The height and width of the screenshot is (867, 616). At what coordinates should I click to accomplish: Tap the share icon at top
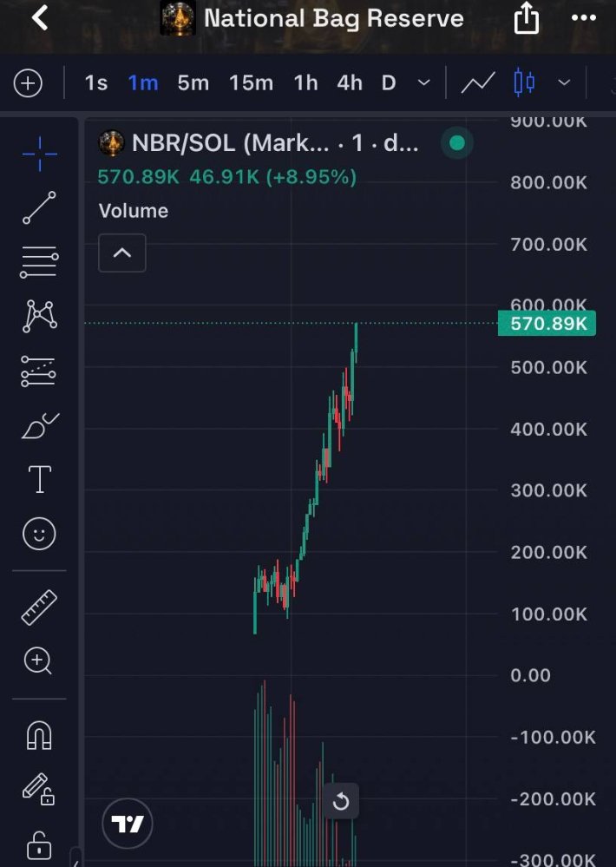pyautogui.click(x=526, y=18)
